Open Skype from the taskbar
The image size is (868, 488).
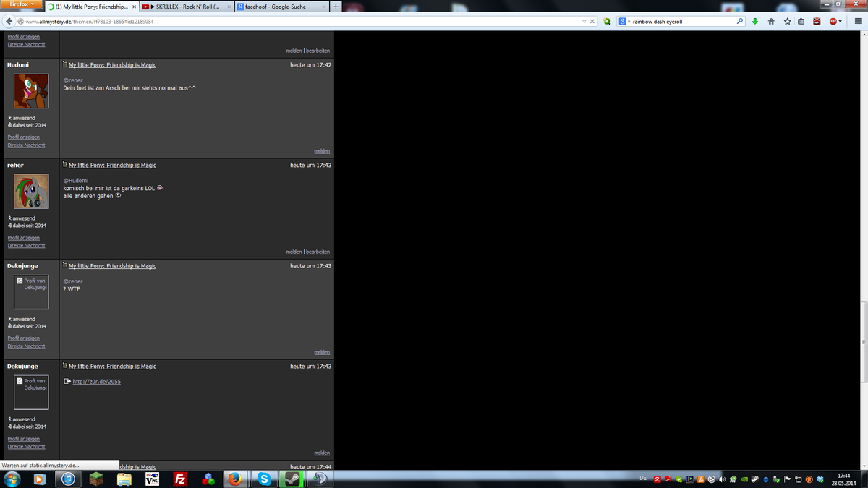[264, 479]
